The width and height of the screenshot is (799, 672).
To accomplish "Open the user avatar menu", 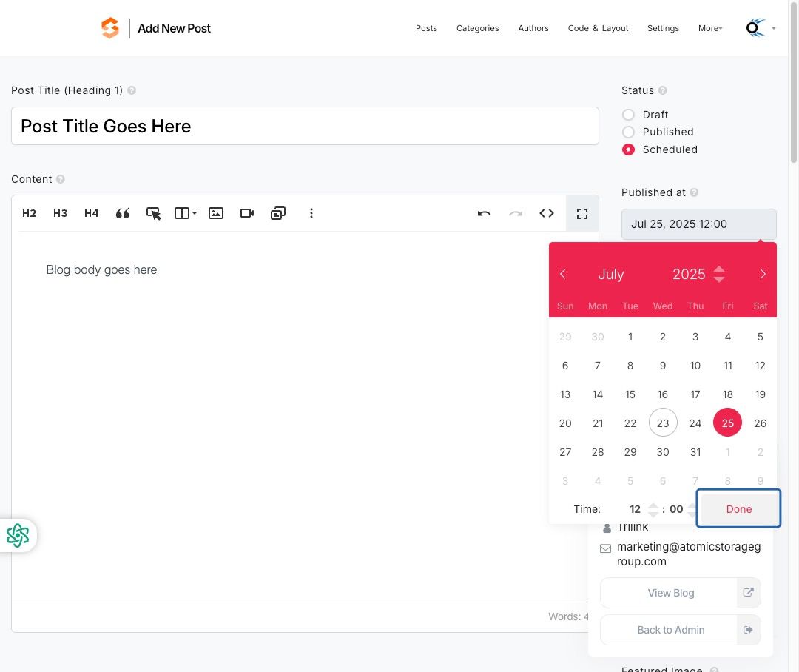I will click(761, 28).
